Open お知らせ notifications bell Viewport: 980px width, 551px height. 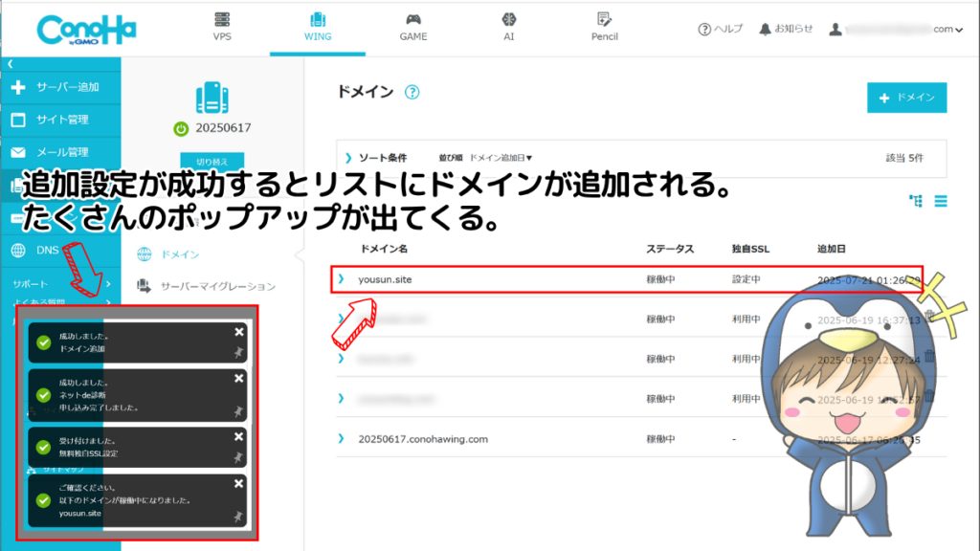786,29
